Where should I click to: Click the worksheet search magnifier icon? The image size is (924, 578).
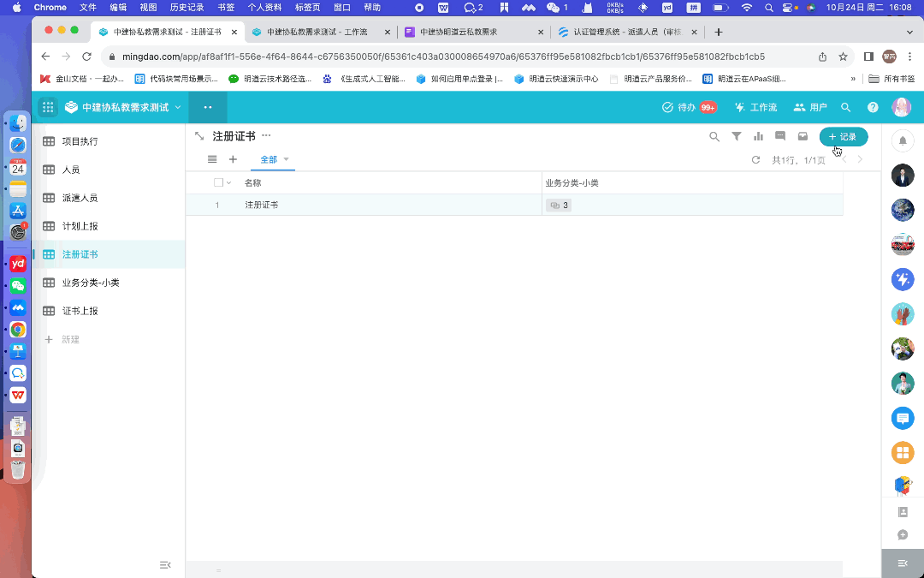tap(714, 136)
